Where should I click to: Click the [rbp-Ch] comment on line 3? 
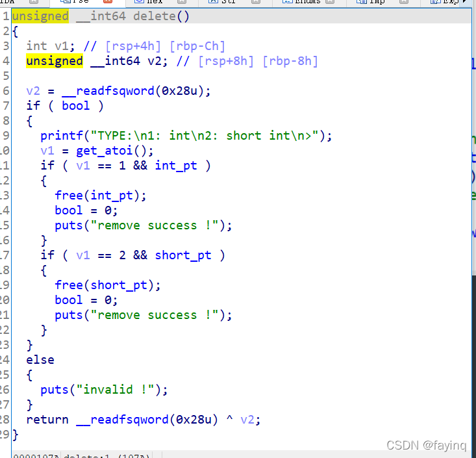[x=197, y=46]
